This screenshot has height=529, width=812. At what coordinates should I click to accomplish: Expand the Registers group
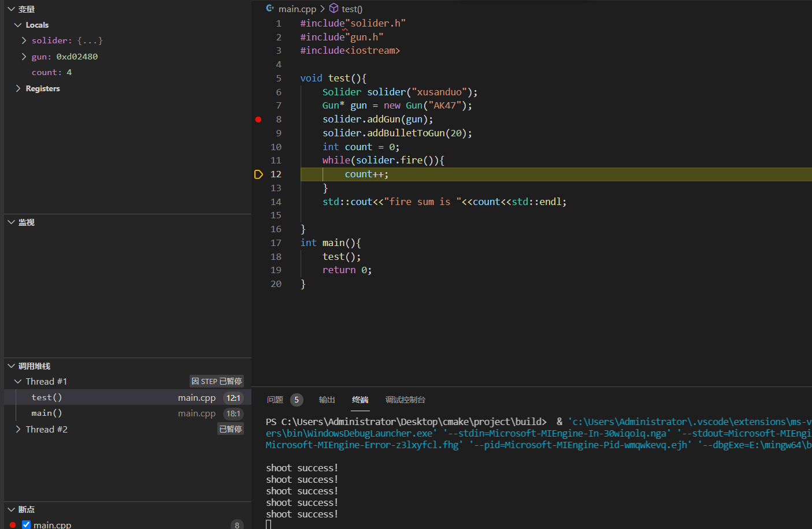tap(18, 88)
